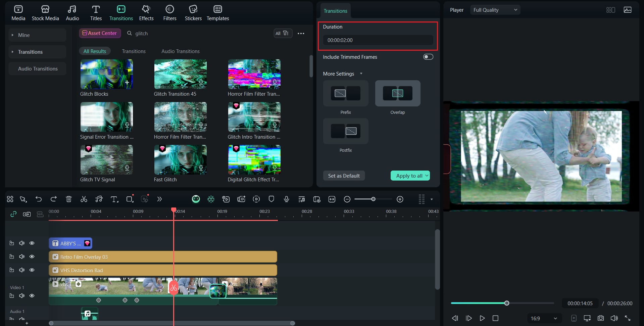Take a snapshot with the camera icon
The image size is (644, 326).
click(600, 318)
